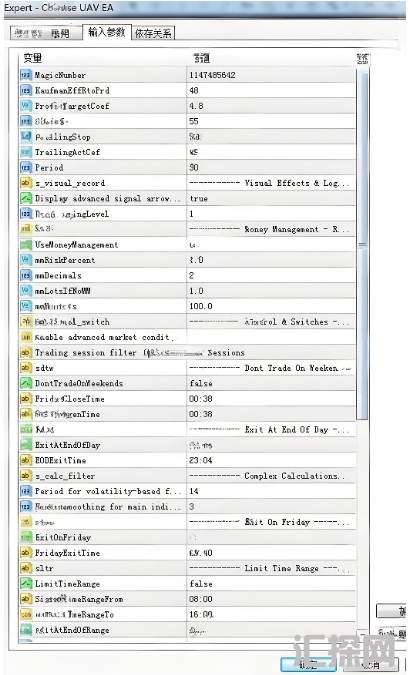Click the MagicNumber integer type icon

(26, 75)
